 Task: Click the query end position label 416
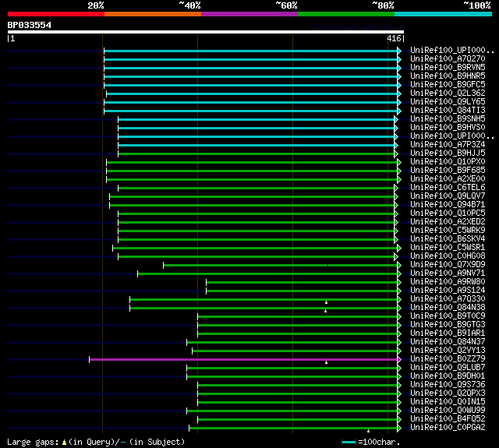[394, 38]
